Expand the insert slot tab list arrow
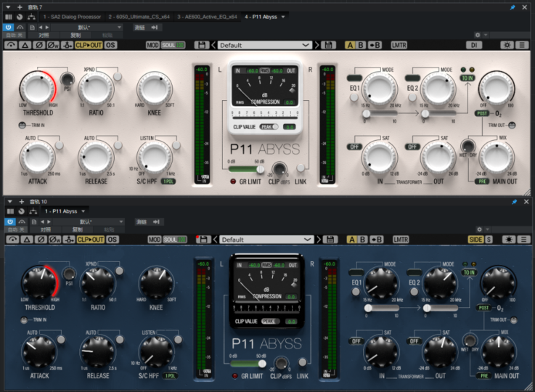 click(x=283, y=16)
